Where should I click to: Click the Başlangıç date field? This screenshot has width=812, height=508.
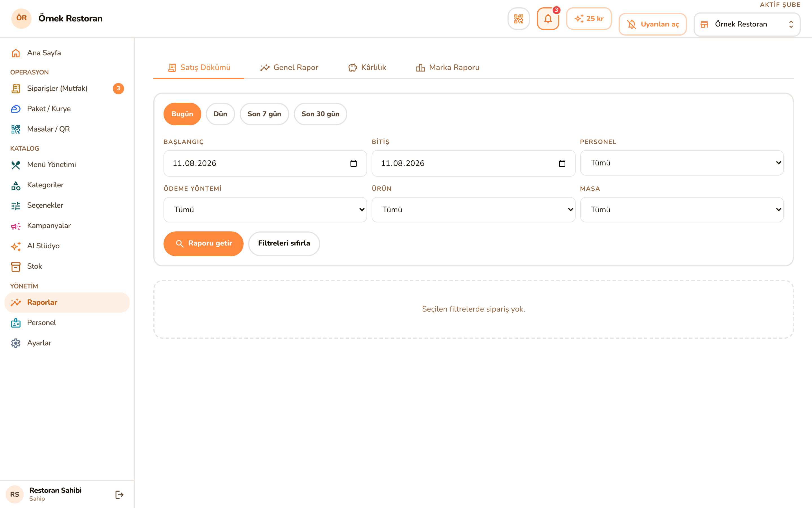[265, 163]
